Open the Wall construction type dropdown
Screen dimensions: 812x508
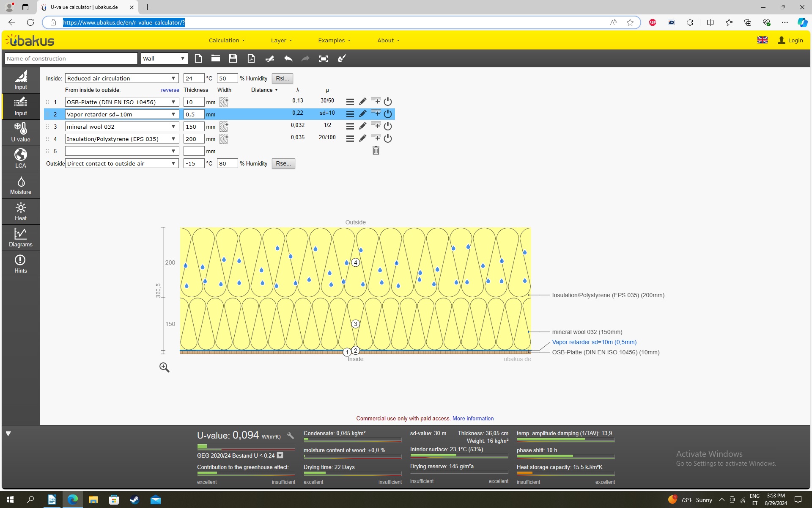[x=164, y=58]
